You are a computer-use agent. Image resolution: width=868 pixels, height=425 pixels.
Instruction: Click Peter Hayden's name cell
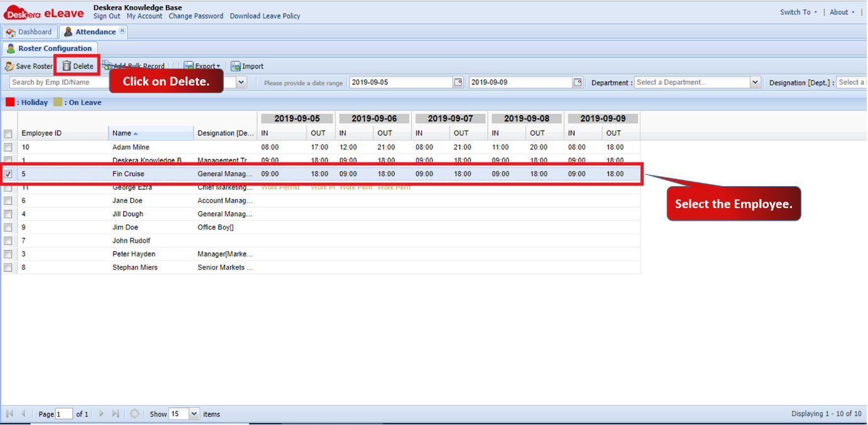151,254
